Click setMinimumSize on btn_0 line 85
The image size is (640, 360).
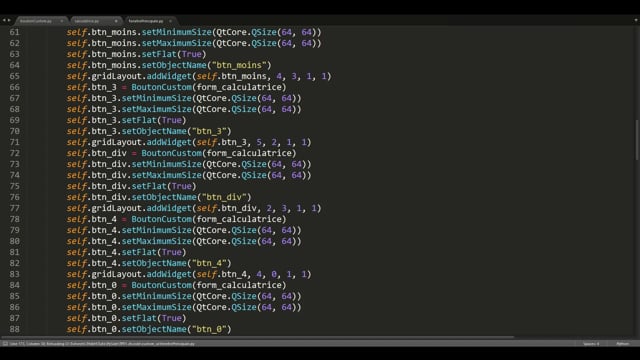click(x=157, y=296)
